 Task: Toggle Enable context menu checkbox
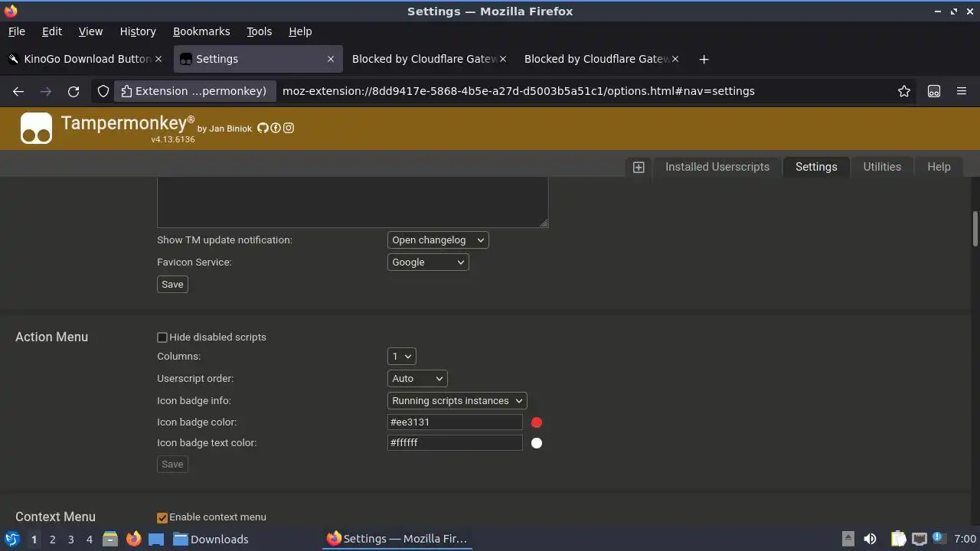point(162,518)
